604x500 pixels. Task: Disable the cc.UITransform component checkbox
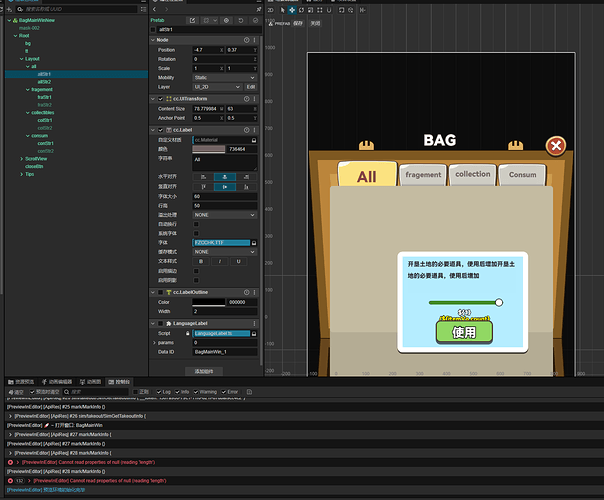pos(161,99)
